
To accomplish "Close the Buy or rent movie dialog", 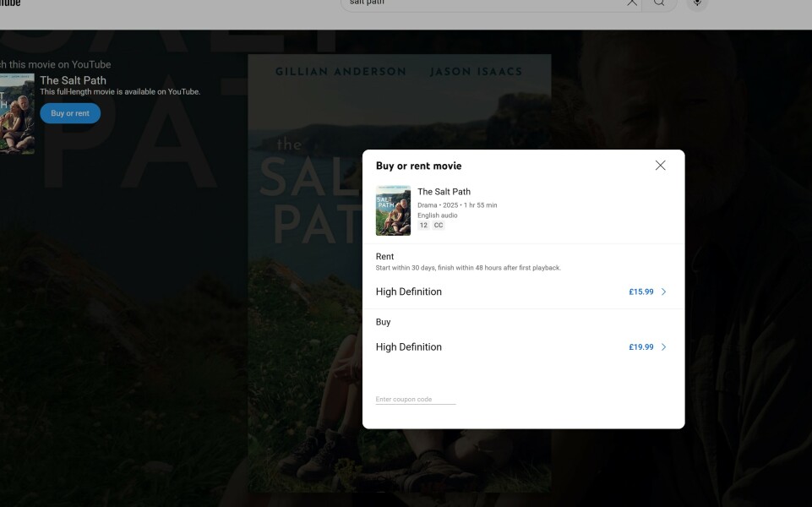I will pyautogui.click(x=660, y=166).
